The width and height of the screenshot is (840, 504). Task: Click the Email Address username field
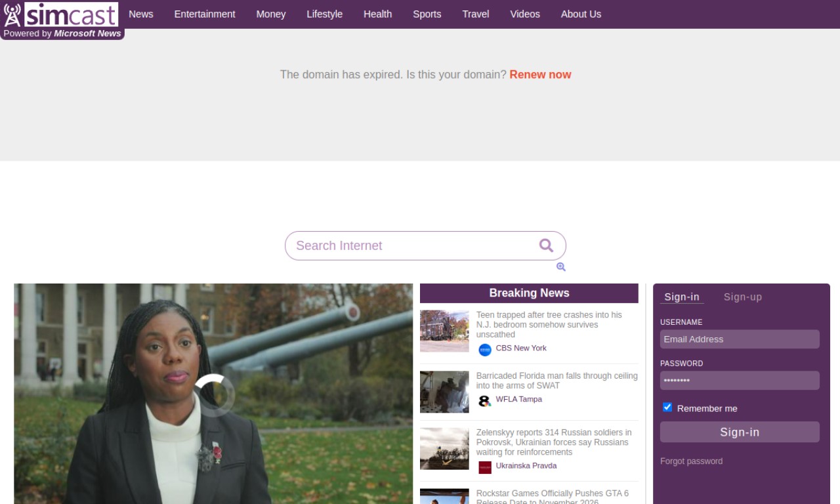coord(740,339)
